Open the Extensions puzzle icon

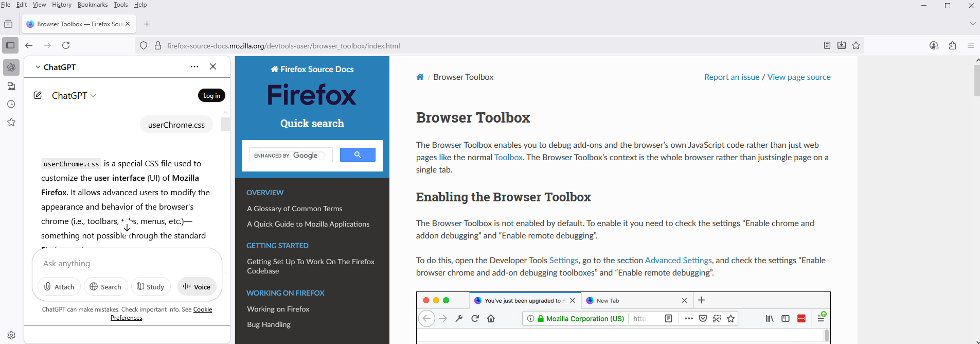952,45
